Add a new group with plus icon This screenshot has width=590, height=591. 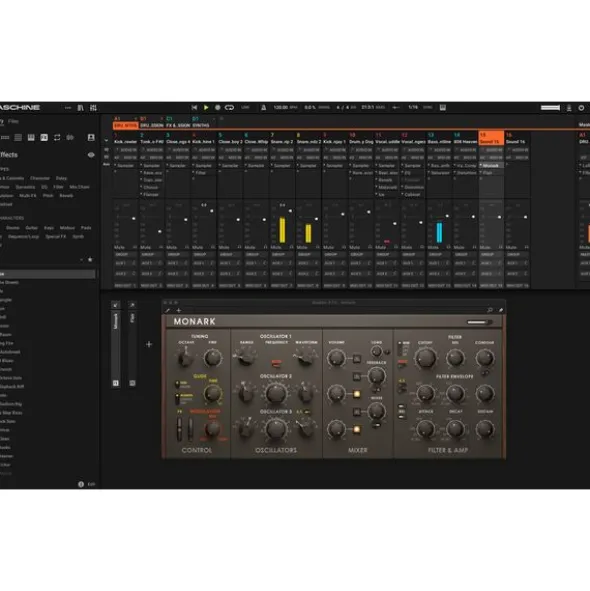tap(222, 119)
